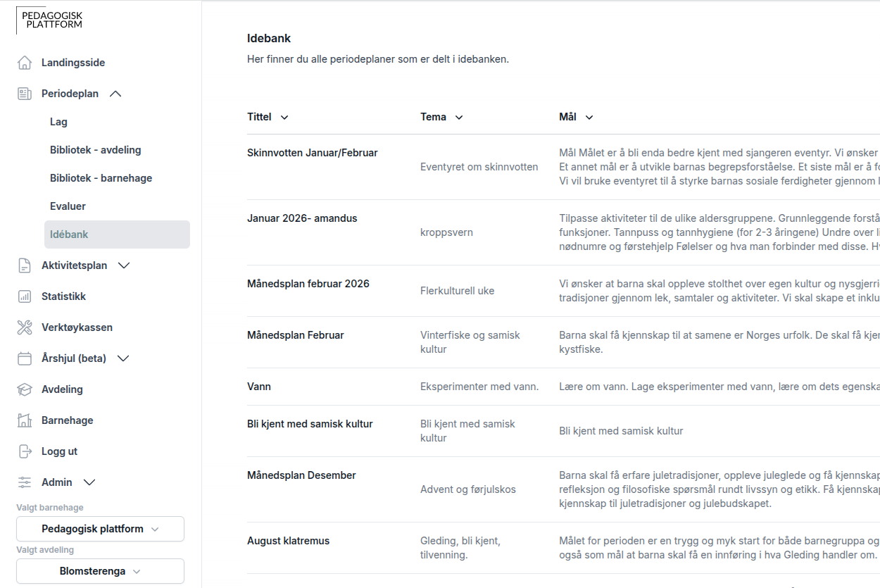
Task: Expand the Aktivitetsplan chevron
Action: (124, 265)
